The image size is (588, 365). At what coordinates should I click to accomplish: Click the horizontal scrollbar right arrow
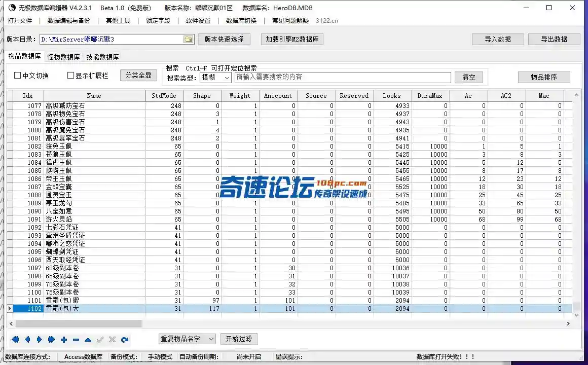pyautogui.click(x=568, y=323)
